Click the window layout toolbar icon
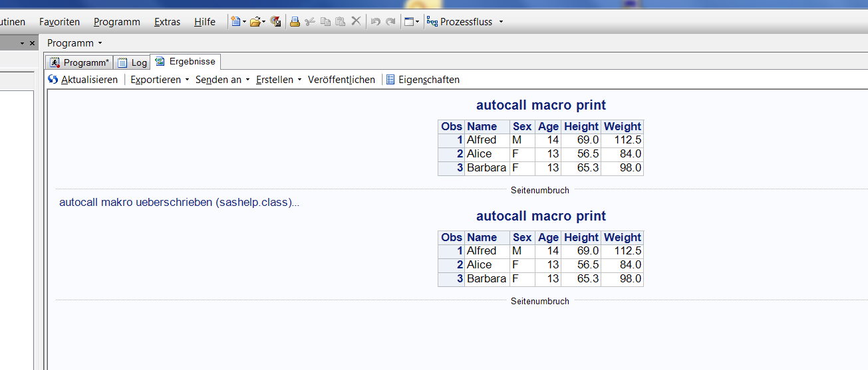This screenshot has width=868, height=370. tap(409, 21)
